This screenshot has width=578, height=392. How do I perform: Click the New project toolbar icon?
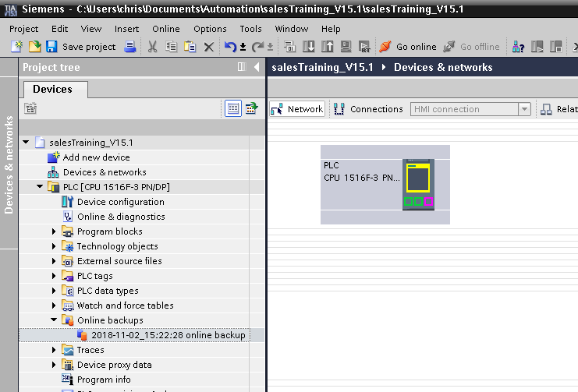(x=16, y=47)
